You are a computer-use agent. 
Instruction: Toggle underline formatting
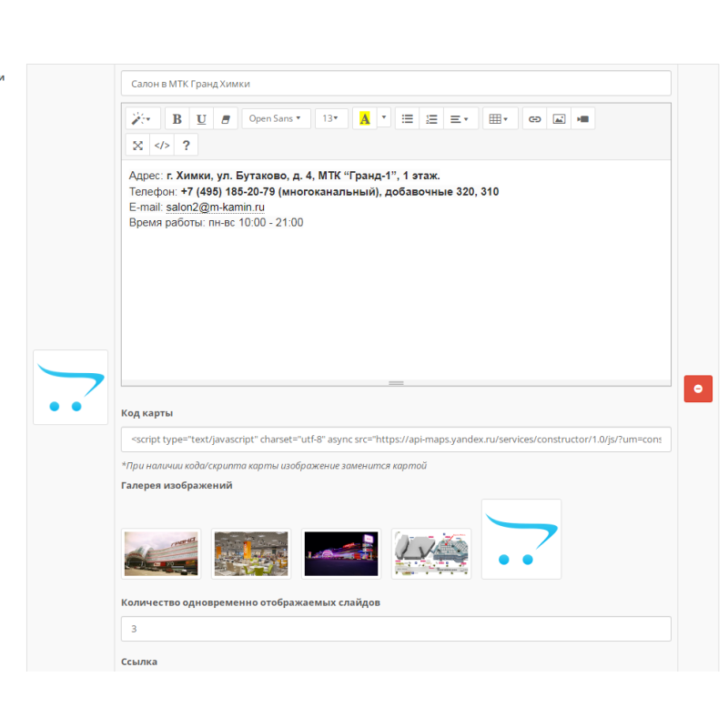click(x=201, y=119)
